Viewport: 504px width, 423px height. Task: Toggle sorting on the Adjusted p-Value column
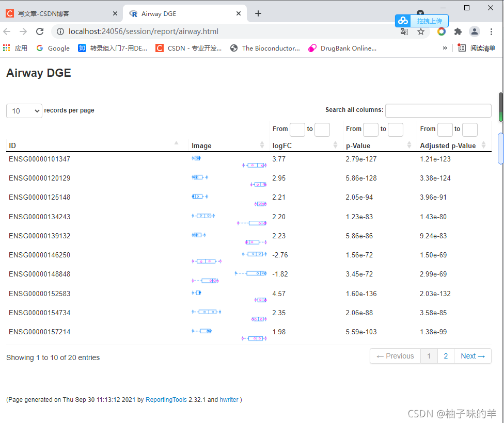448,145
